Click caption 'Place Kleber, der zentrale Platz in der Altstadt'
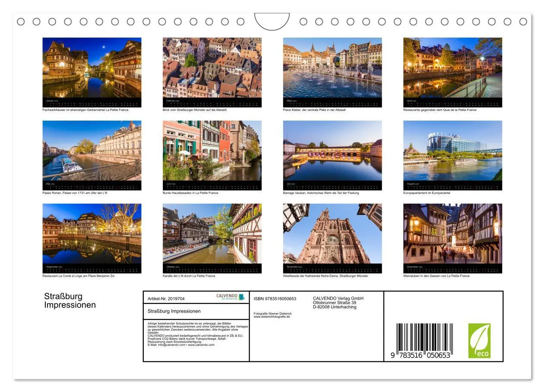 pyautogui.click(x=314, y=110)
